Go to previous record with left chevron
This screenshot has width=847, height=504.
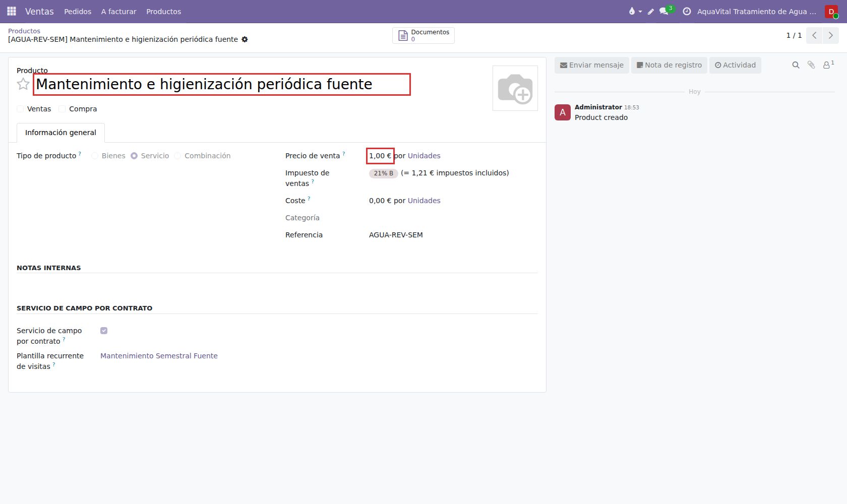pyautogui.click(x=814, y=35)
